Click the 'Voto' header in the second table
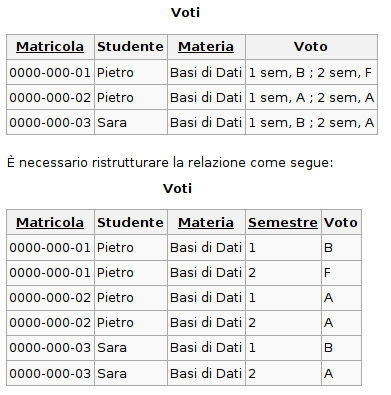 pyautogui.click(x=342, y=222)
